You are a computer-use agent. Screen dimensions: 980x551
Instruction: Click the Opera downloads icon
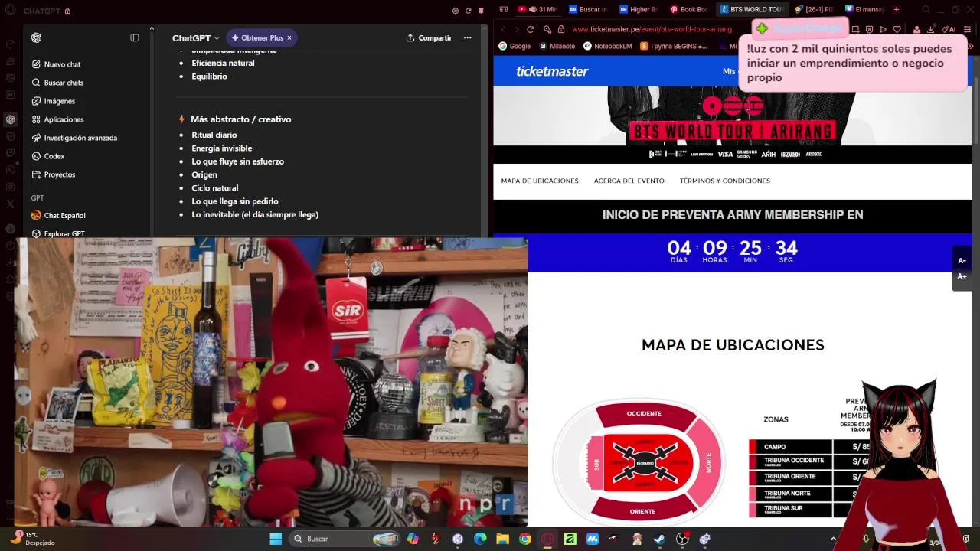[930, 29]
